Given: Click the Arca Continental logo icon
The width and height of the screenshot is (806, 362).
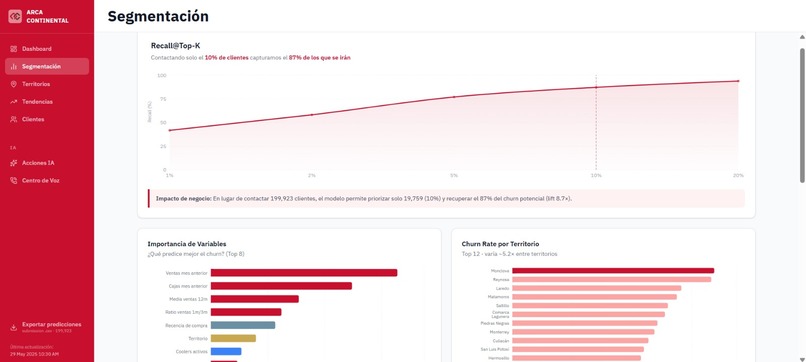Looking at the screenshot, I should pyautogui.click(x=15, y=16).
